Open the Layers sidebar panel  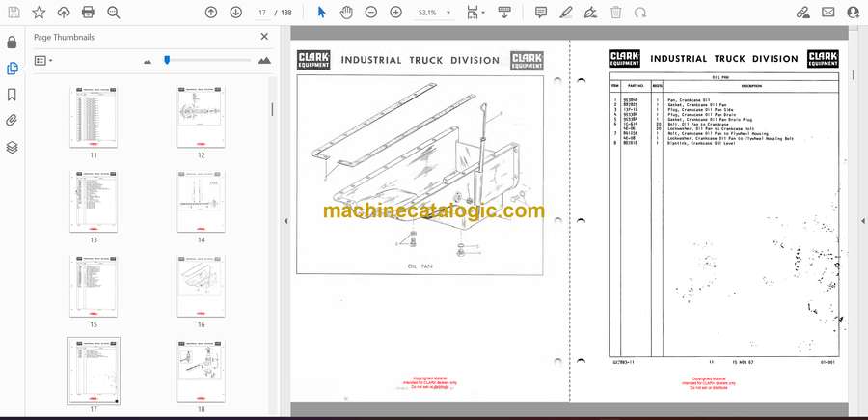click(13, 147)
